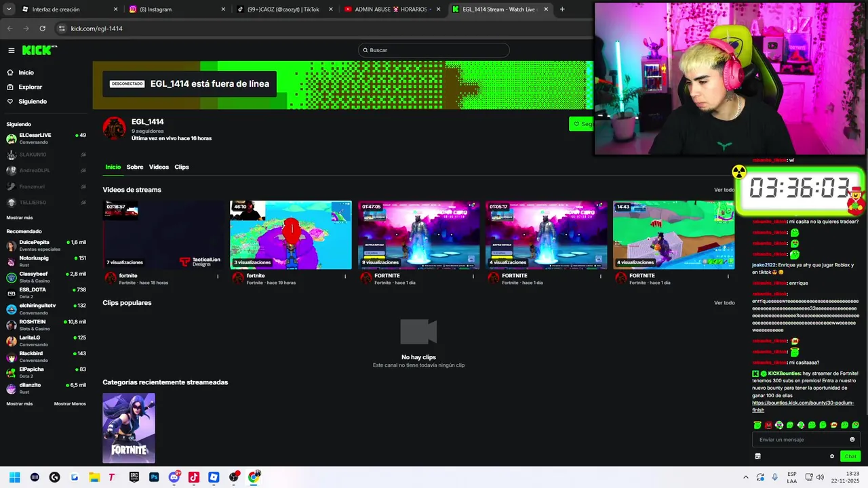This screenshot has height=488, width=868.
Task: Open options menu for 14:43 FORTNITE video
Action: 728,276
